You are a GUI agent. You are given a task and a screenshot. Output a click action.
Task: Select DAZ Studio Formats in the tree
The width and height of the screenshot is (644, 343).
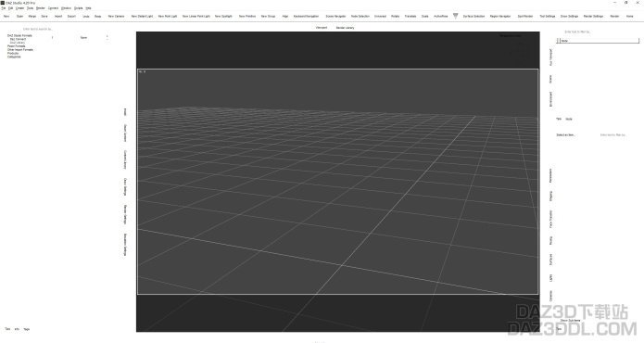[x=19, y=36]
